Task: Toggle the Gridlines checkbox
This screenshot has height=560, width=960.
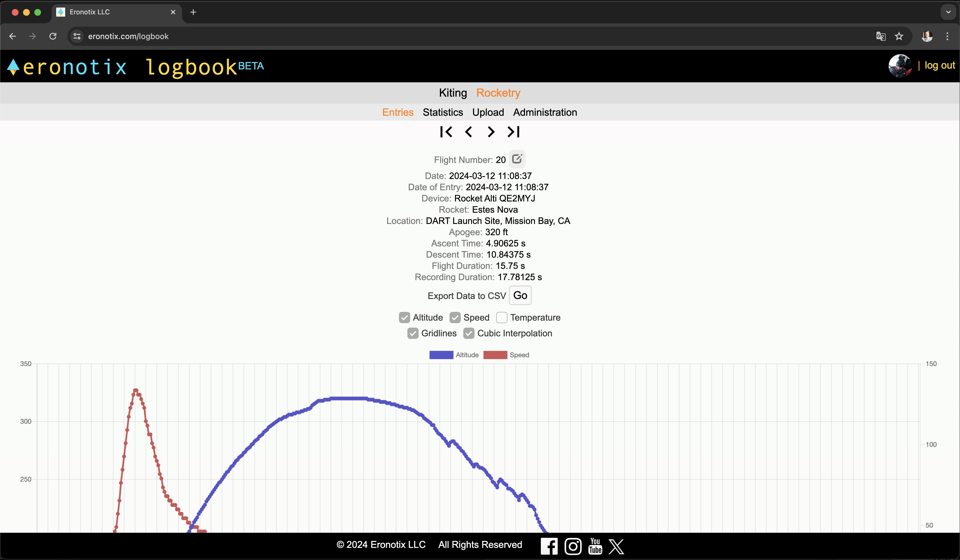Action: [412, 333]
